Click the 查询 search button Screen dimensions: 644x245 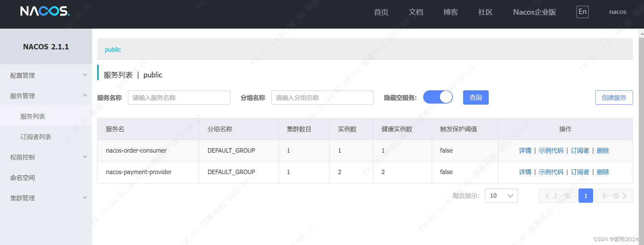click(476, 97)
